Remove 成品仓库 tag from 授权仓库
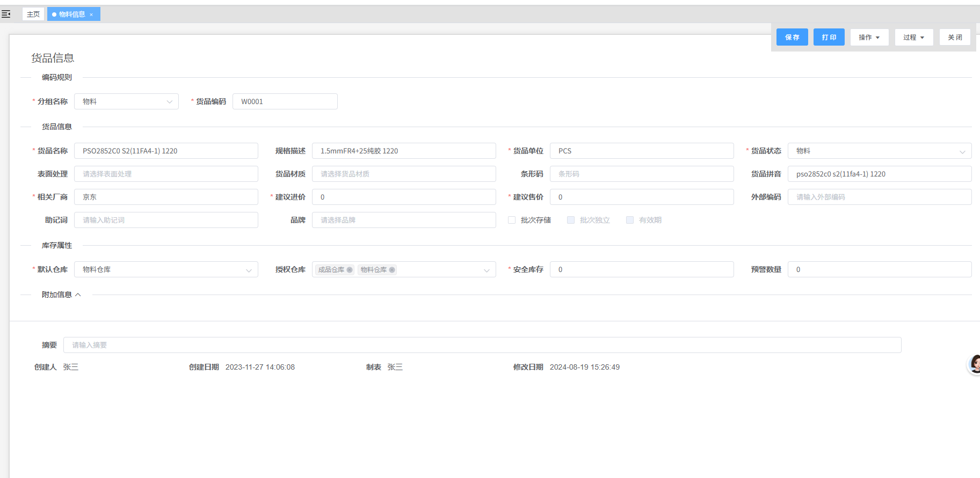Image resolution: width=980 pixels, height=478 pixels. click(350, 270)
